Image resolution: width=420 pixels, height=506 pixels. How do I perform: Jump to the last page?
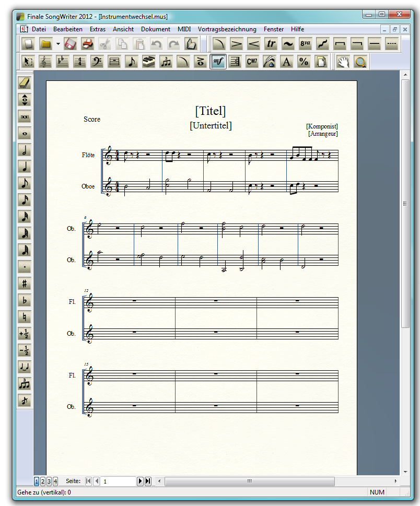[x=148, y=481]
